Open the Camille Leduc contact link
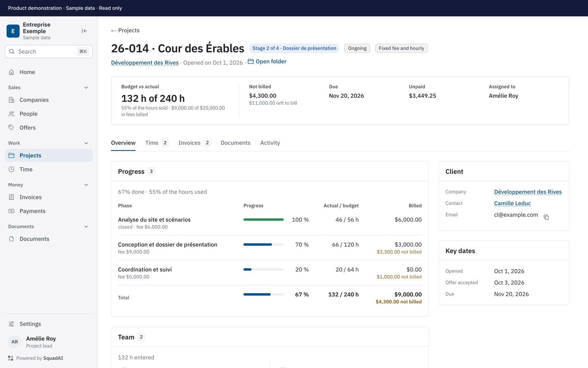Viewport: 588px width, 368px height. point(512,203)
